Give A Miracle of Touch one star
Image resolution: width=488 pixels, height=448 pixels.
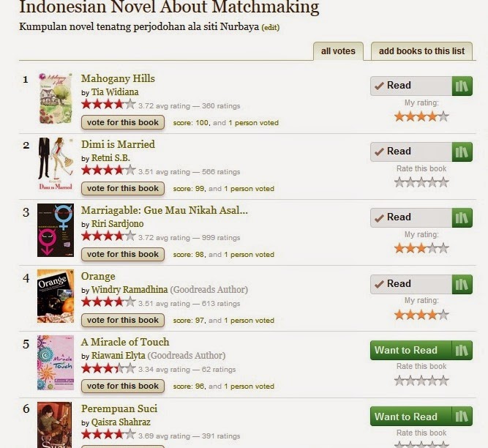399,380
